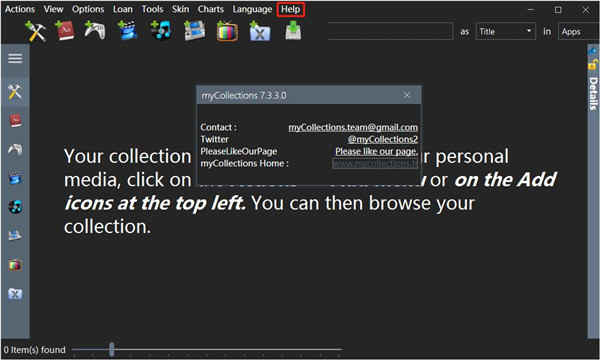This screenshot has width=600, height=360.
Task: Click the search text input field
Action: click(390, 31)
